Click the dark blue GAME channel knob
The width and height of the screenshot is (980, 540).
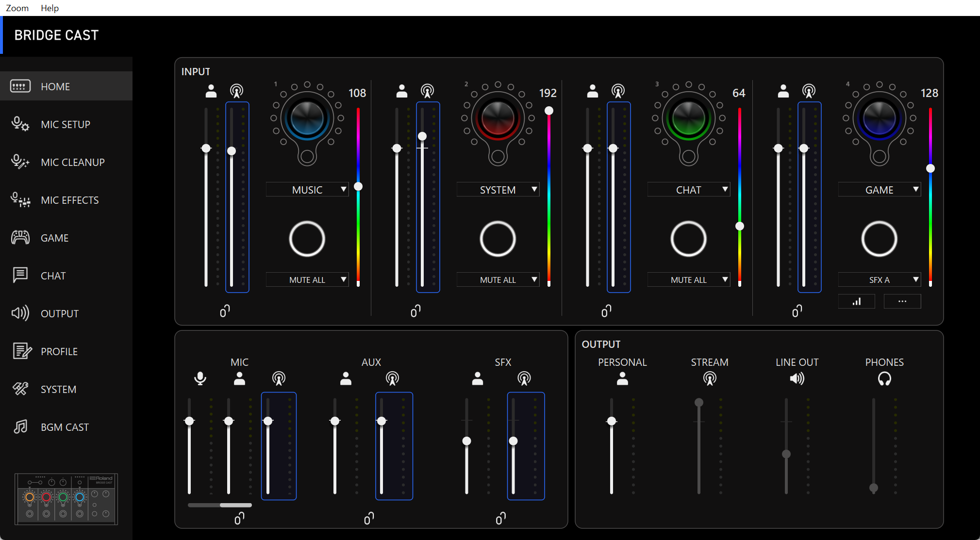[x=880, y=118]
